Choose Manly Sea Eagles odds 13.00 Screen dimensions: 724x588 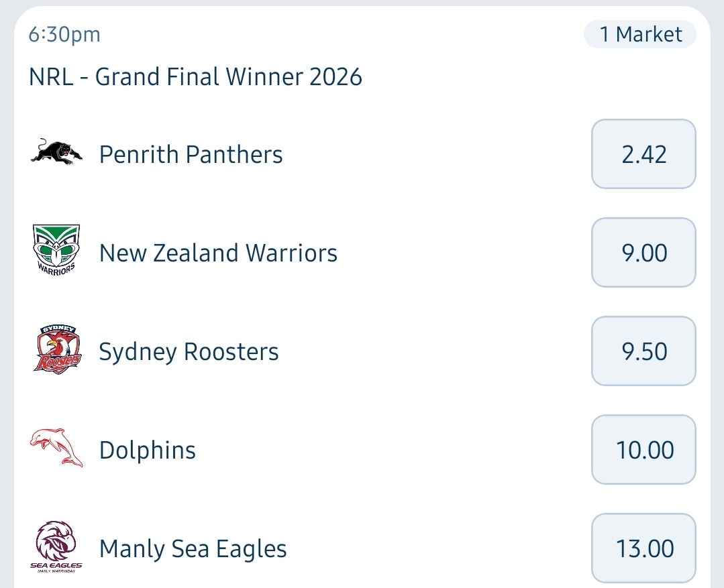pyautogui.click(x=643, y=548)
